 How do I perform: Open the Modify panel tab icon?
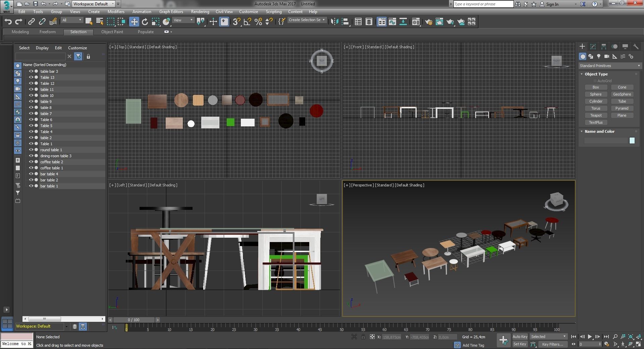(x=593, y=47)
